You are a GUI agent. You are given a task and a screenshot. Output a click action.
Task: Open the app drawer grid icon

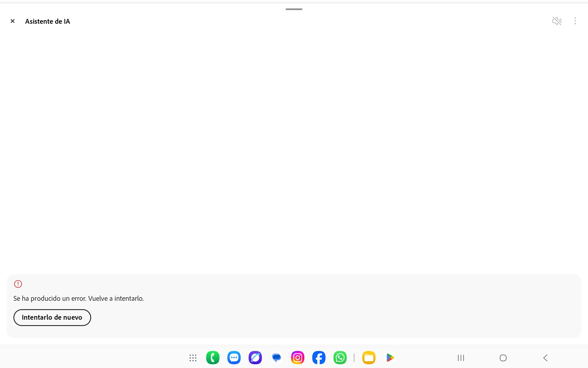pos(193,358)
